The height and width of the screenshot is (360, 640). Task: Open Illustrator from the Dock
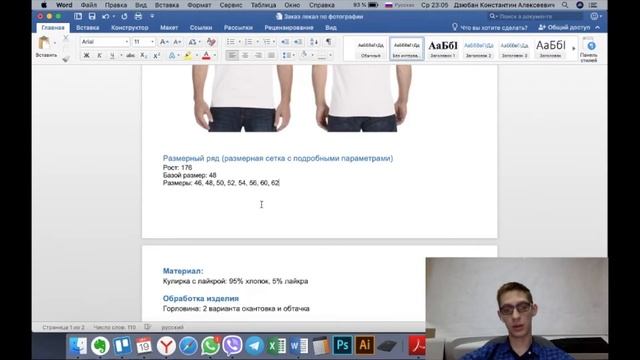364,346
